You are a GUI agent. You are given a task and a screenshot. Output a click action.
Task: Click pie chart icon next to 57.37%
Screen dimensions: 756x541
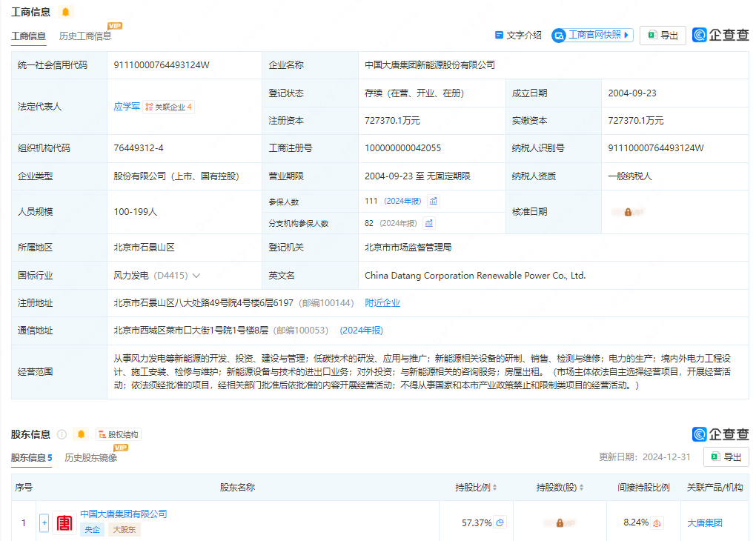(x=500, y=522)
